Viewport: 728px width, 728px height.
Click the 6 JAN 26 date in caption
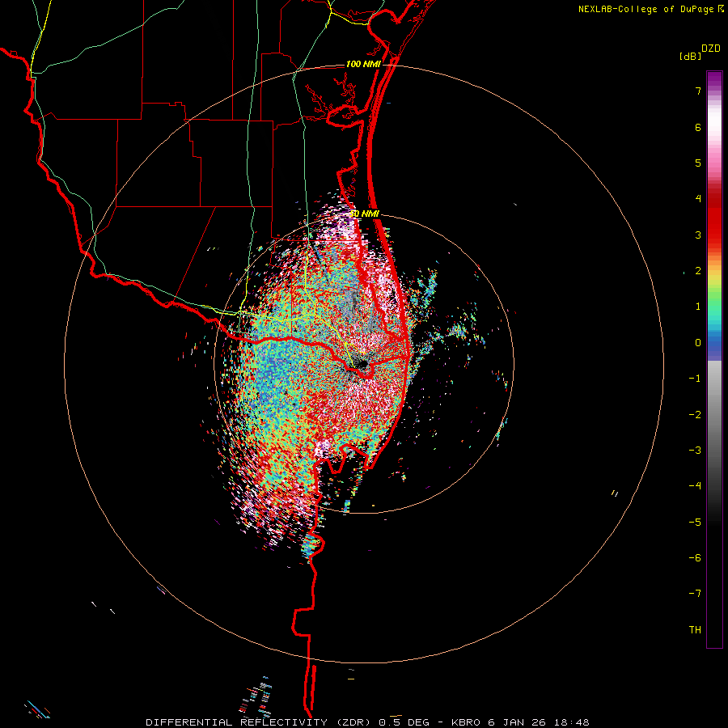click(518, 722)
